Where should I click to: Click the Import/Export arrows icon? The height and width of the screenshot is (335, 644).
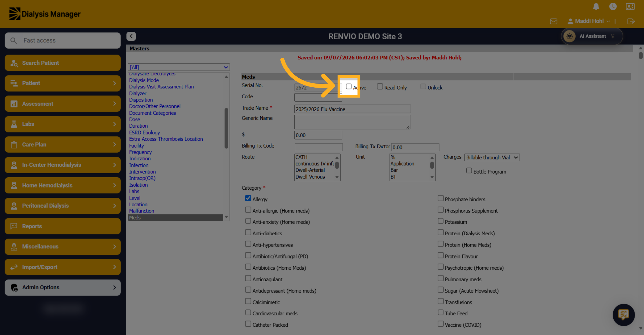[x=14, y=267]
